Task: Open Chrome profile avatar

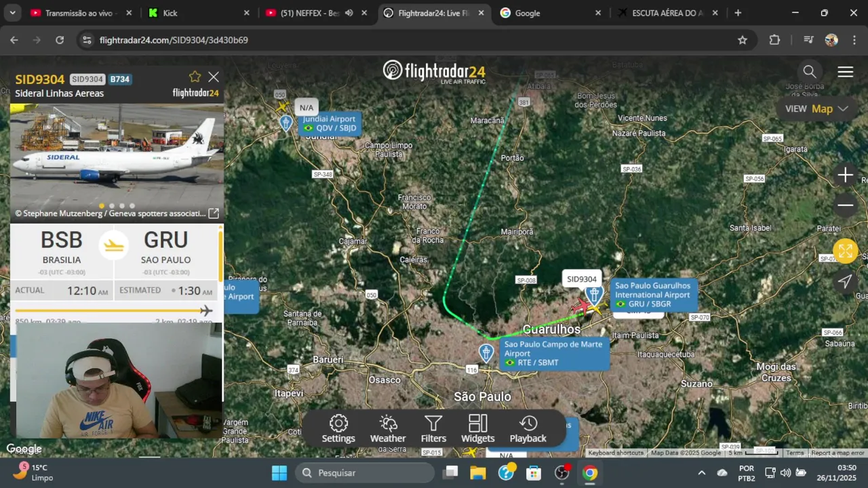Action: (x=831, y=40)
